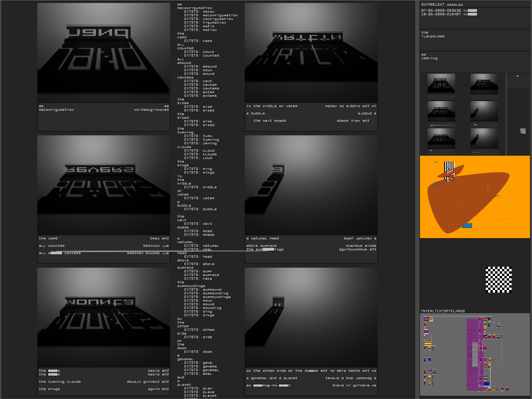Click the brown blob shape in orange canvas

coord(465,199)
